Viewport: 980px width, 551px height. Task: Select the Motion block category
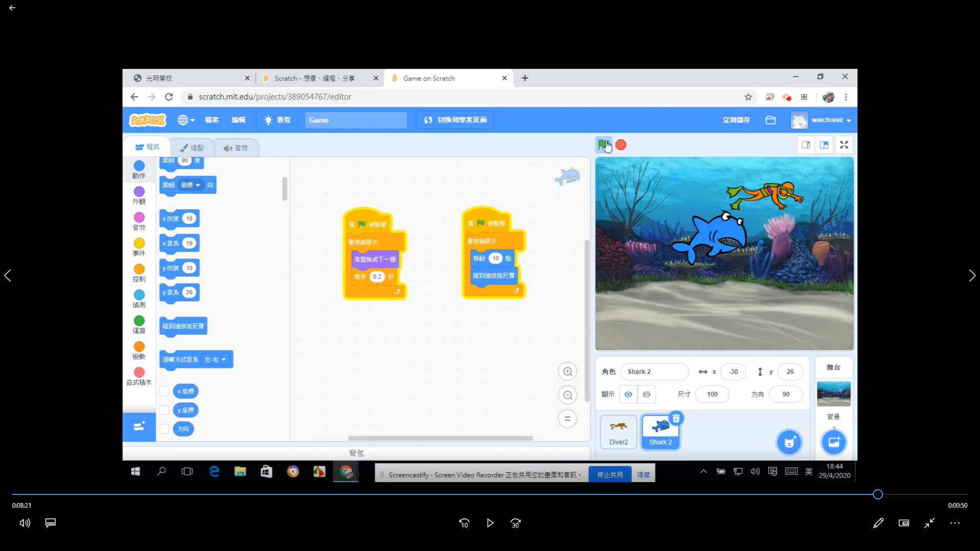click(x=139, y=169)
